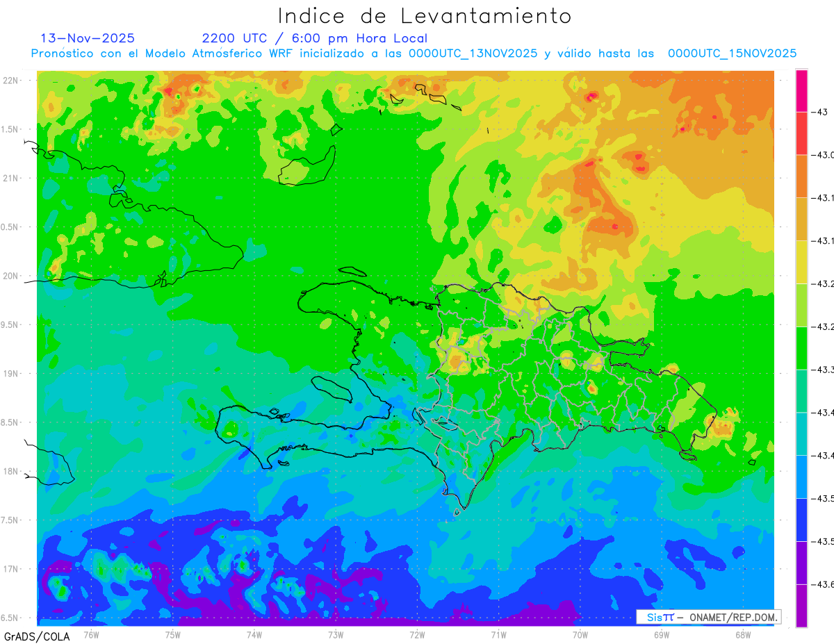Viewport: 834px width, 644px height.
Task: Click the '17N' latitude label
Action: (12, 569)
